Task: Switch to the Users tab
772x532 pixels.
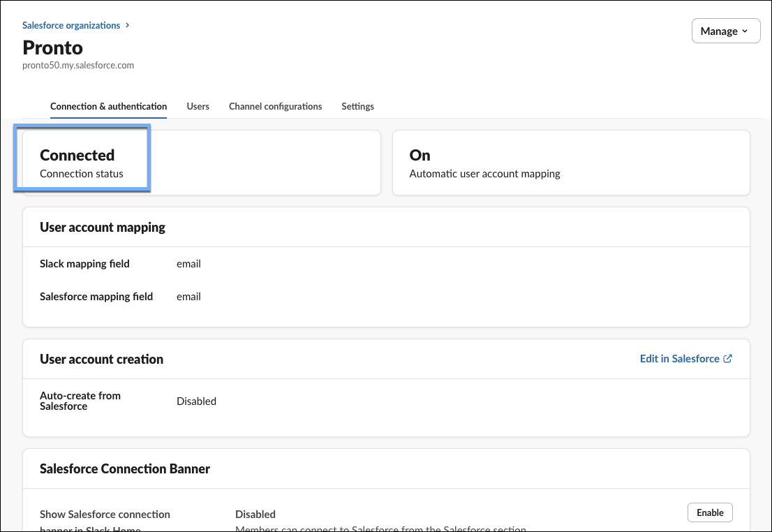Action: point(198,106)
